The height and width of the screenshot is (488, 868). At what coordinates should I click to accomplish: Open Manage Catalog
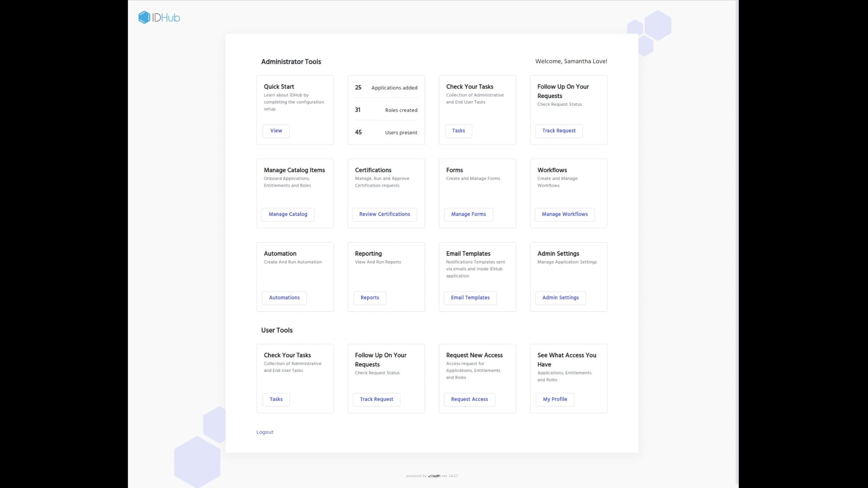click(x=288, y=215)
